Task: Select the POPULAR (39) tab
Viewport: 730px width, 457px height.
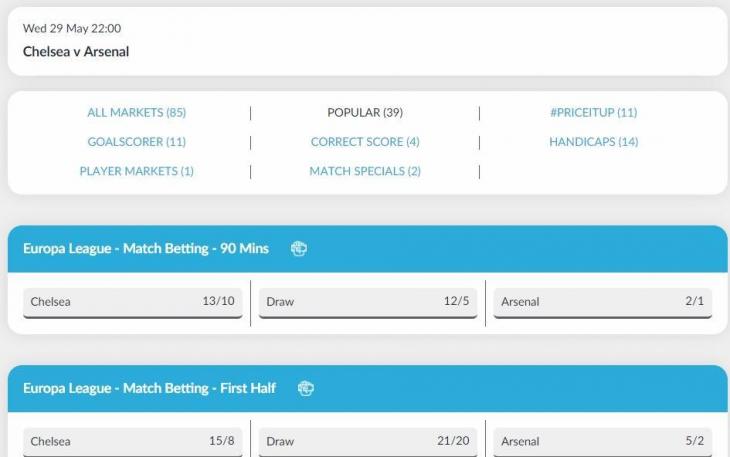Action: [365, 113]
